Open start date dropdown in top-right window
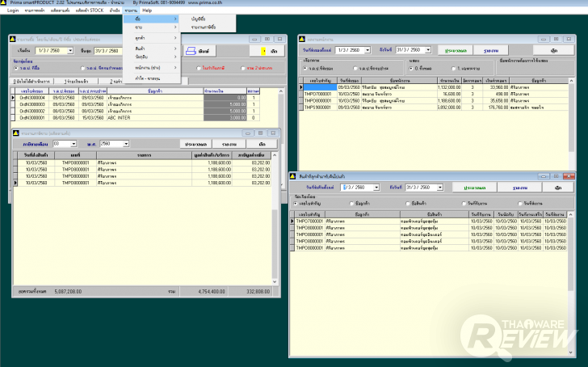 367,50
